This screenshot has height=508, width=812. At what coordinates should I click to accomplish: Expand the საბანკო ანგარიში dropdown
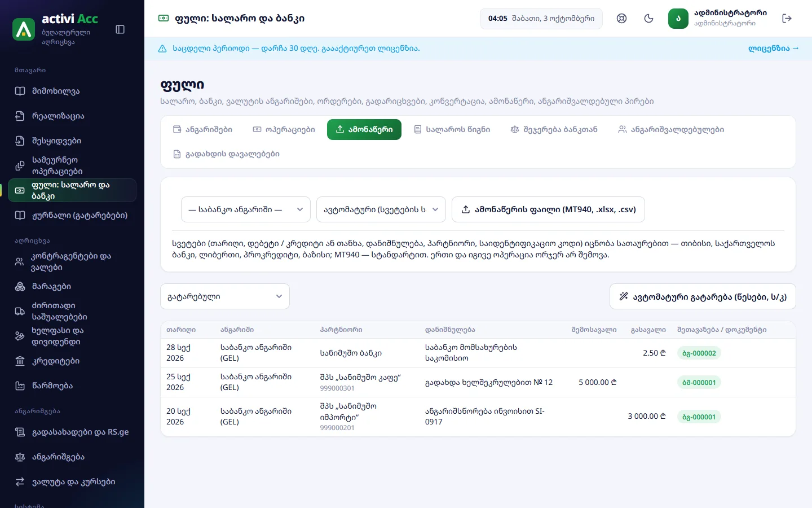(246, 209)
